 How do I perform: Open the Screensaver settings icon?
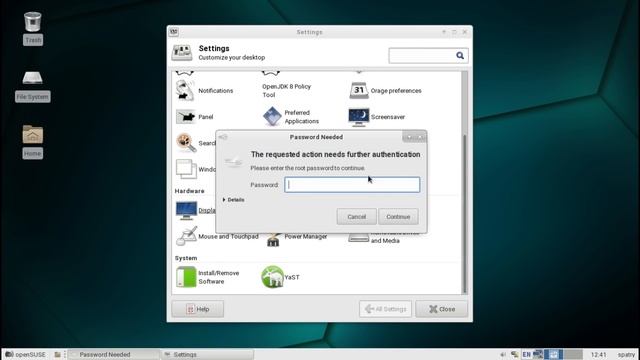click(x=358, y=117)
